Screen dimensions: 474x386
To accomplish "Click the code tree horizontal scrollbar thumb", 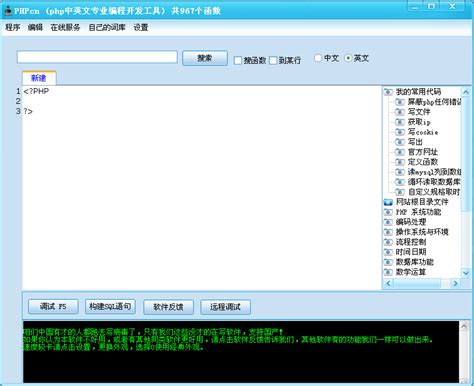I will click(417, 283).
